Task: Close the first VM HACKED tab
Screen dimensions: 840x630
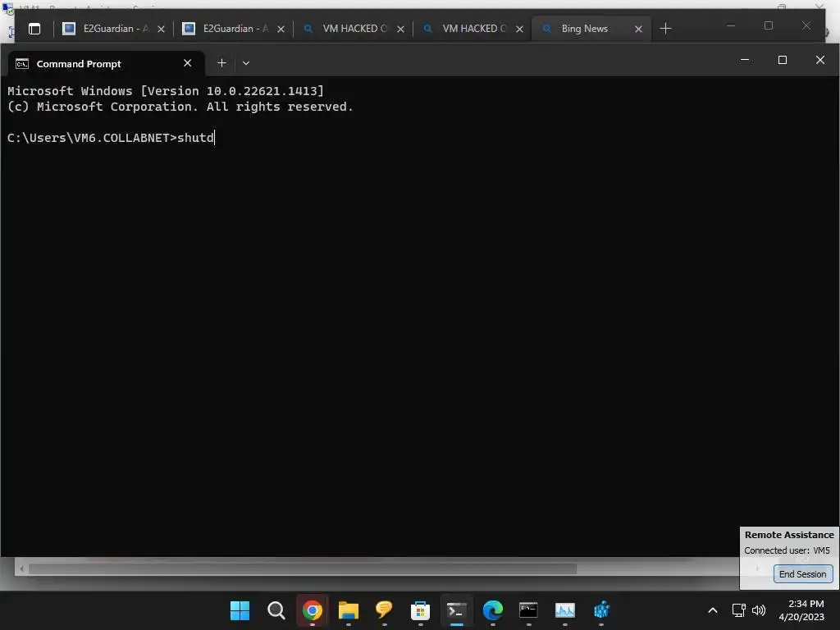Action: pyautogui.click(x=400, y=29)
